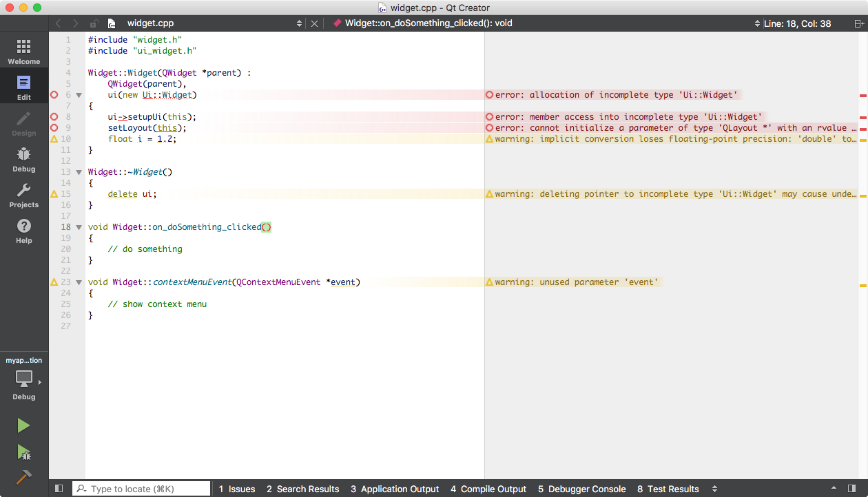Toggle the file lock icon in toolbar
The height and width of the screenshot is (497, 868).
94,23
